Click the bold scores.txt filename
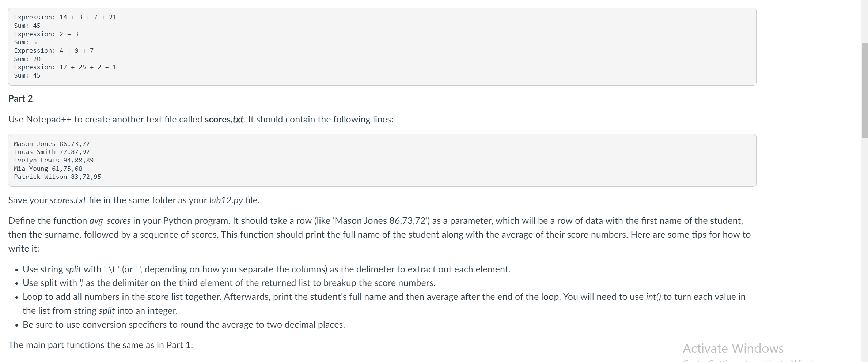868x362 pixels. (224, 120)
